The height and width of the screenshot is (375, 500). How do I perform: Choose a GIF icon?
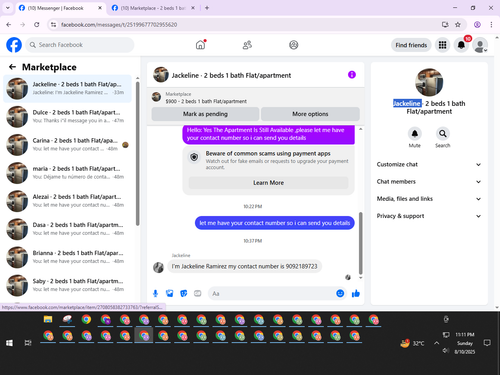[x=198, y=293]
